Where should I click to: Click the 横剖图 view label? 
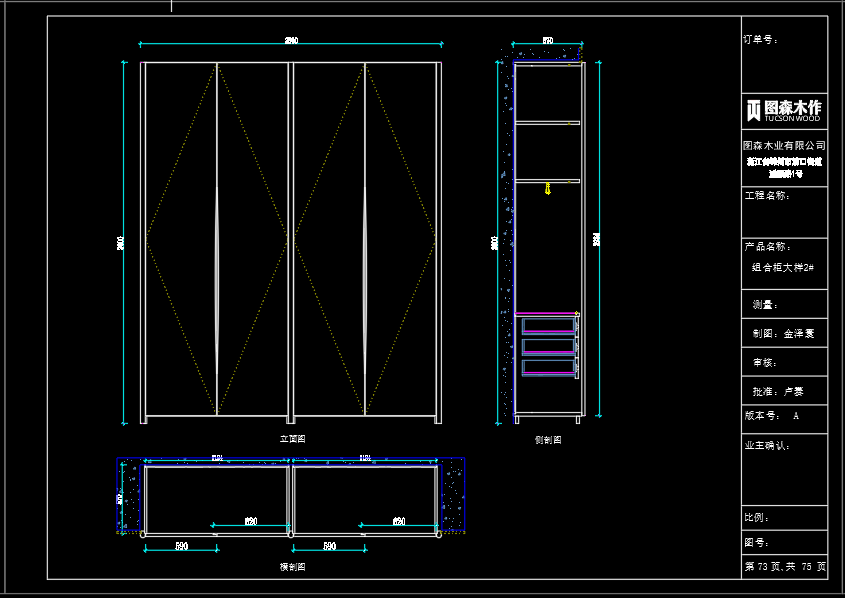point(292,566)
